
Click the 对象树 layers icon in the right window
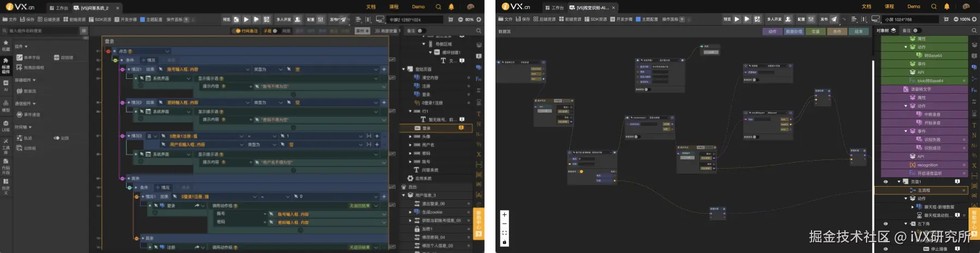click(893, 30)
